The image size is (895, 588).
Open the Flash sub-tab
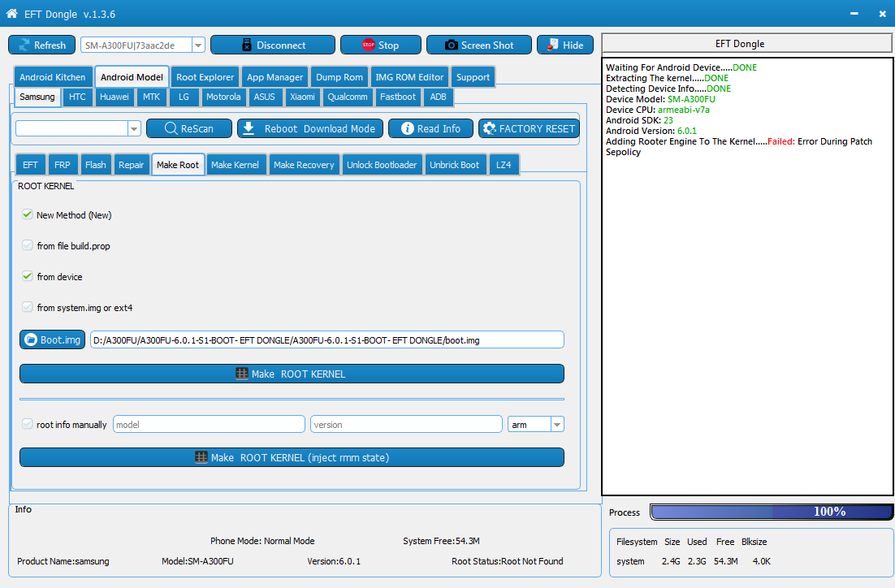point(95,165)
